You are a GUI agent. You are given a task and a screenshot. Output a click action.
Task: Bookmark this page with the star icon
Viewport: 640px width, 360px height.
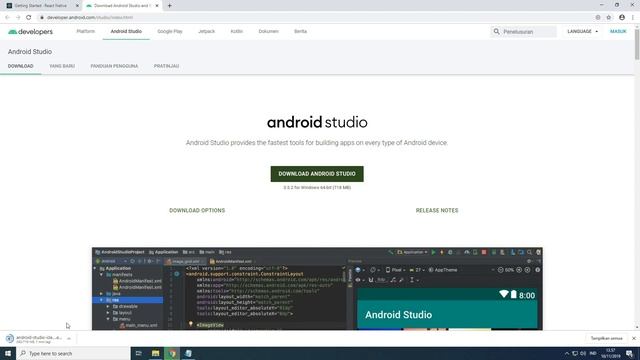coord(609,18)
